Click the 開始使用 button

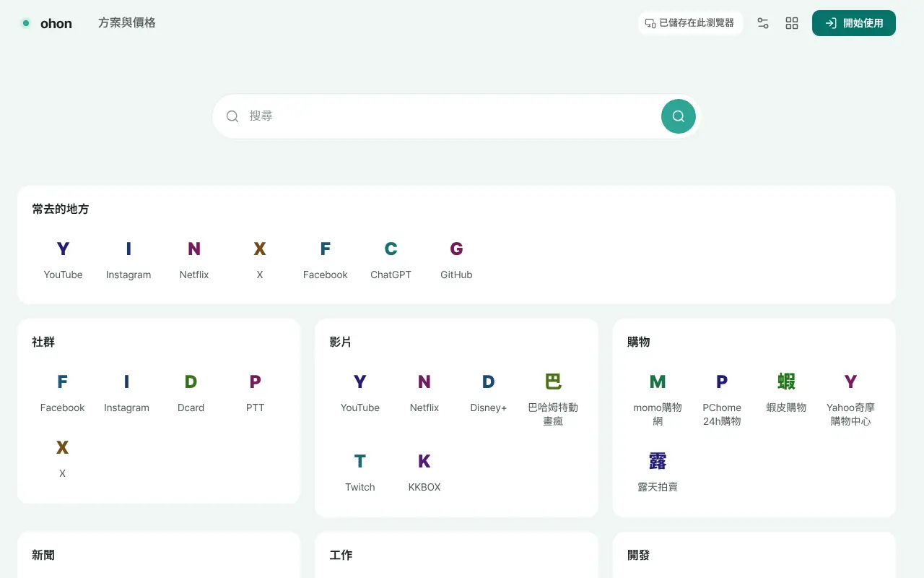[x=854, y=23]
